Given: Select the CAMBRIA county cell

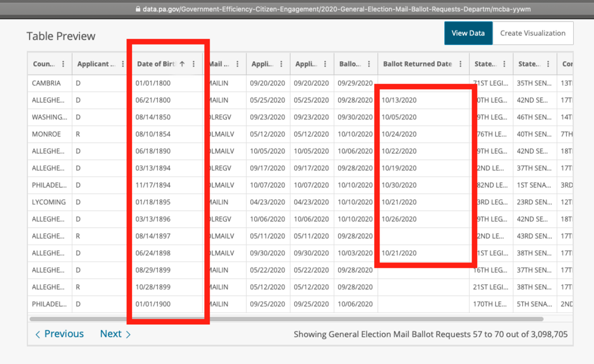Looking at the screenshot, I should point(46,84).
